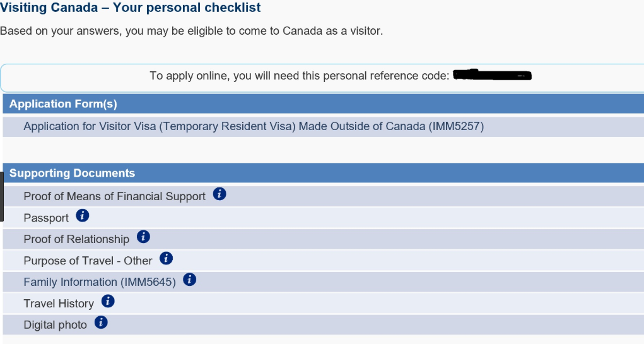Open info icon for Family Information (IMM5645)
This screenshot has height=344, width=644.
click(x=189, y=280)
